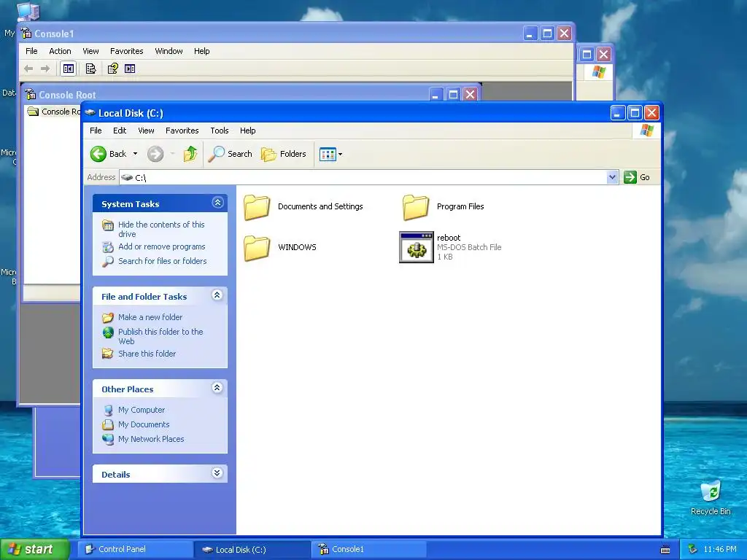The width and height of the screenshot is (747, 560).
Task: Collapse the Other Places panel
Action: coord(217,388)
